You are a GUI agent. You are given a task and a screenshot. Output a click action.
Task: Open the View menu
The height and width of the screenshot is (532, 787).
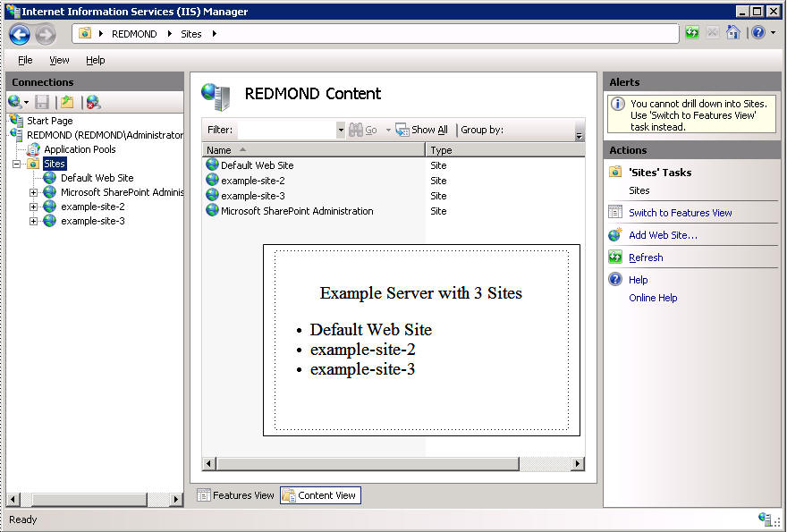tap(59, 60)
